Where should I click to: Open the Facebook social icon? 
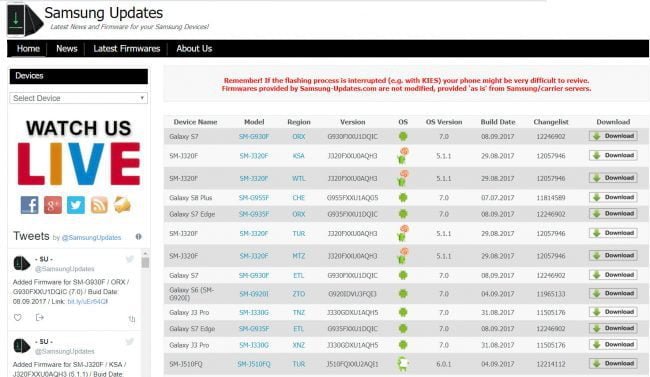pyautogui.click(x=29, y=205)
